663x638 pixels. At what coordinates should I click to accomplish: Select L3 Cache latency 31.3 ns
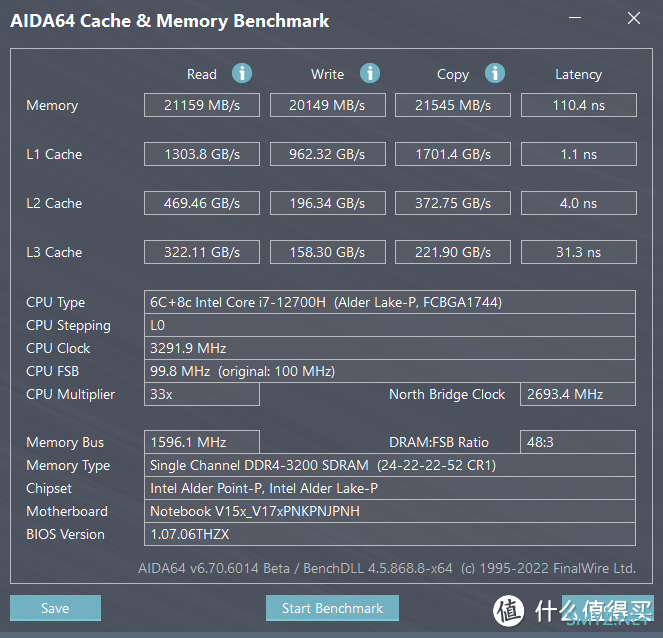[578, 252]
